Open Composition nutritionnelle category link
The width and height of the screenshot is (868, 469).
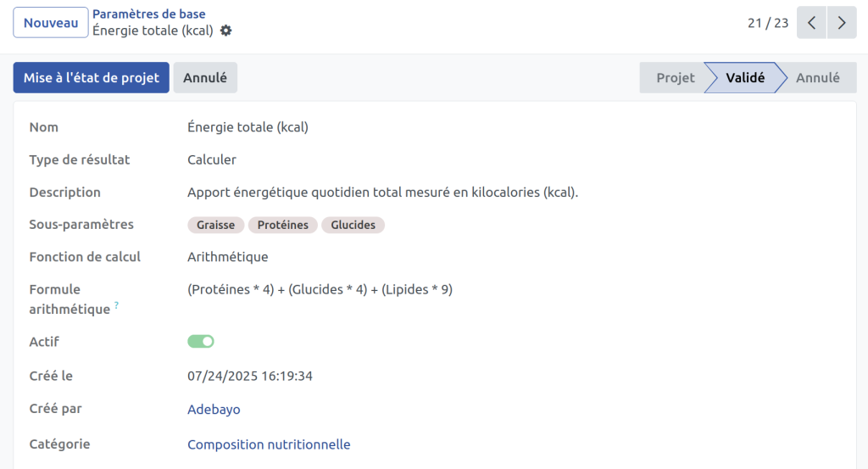tap(269, 444)
